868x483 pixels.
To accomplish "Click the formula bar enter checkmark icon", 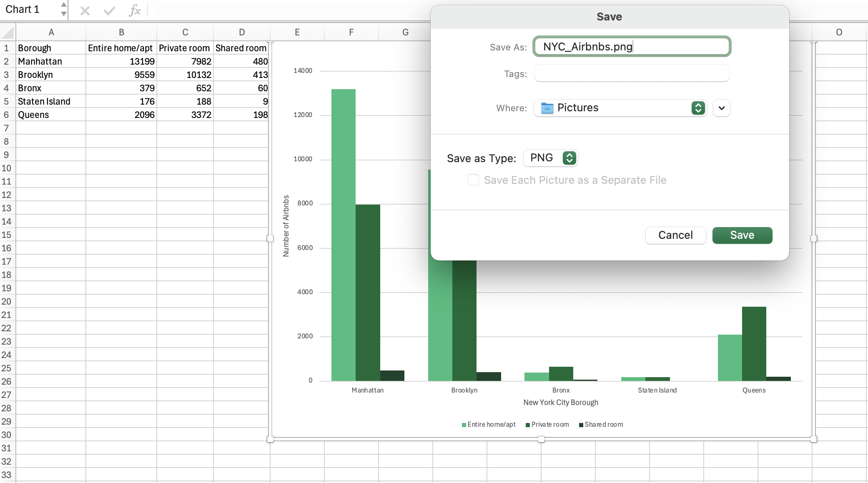I will click(x=109, y=10).
